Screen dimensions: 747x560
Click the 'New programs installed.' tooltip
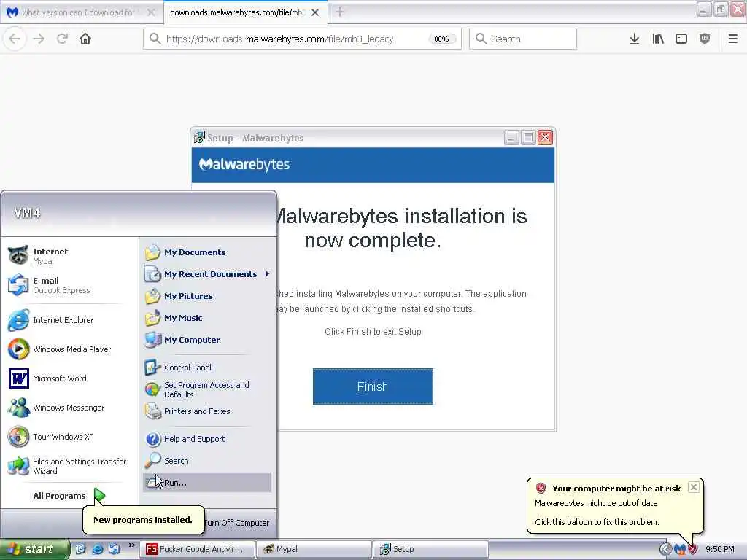click(143, 519)
